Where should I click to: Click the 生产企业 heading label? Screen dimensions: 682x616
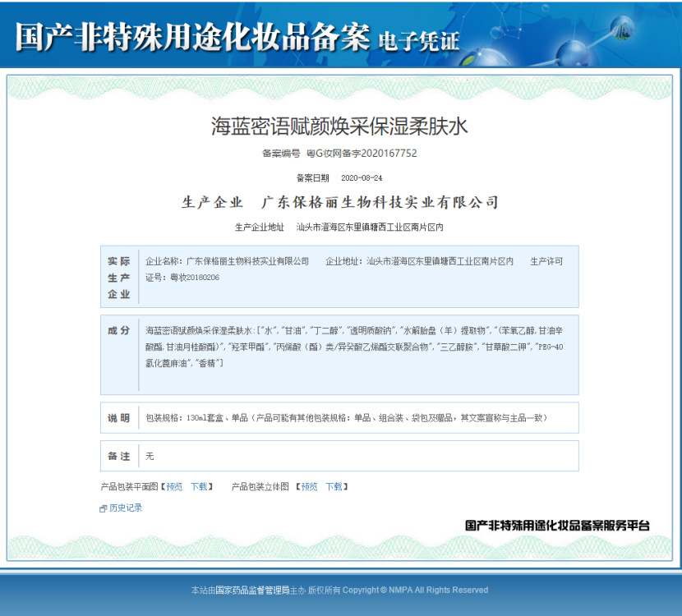click(x=212, y=202)
